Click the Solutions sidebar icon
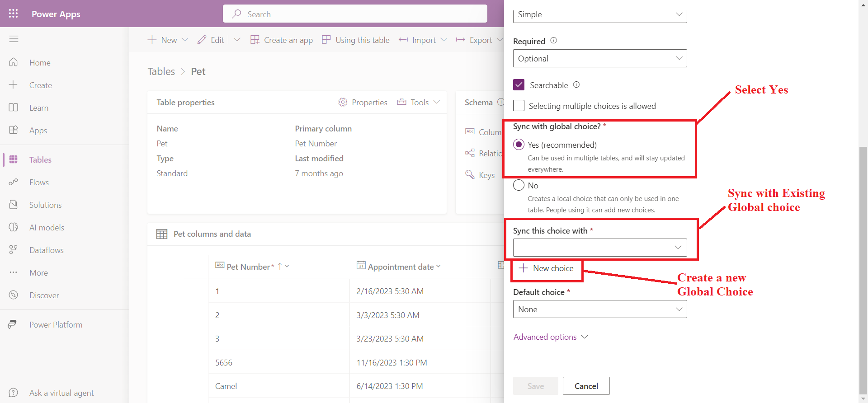This screenshot has height=403, width=868. point(14,205)
